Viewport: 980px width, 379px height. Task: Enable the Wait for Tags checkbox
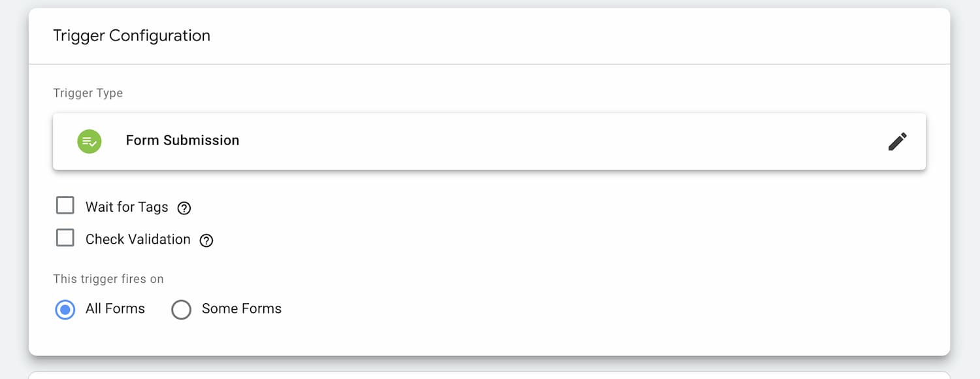click(65, 206)
